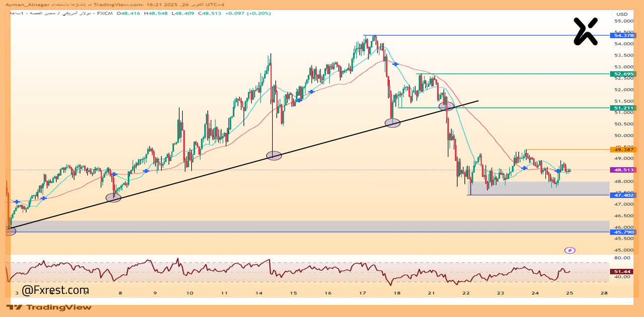Select the circle marker at the trendline's starting point

[x=10, y=231]
